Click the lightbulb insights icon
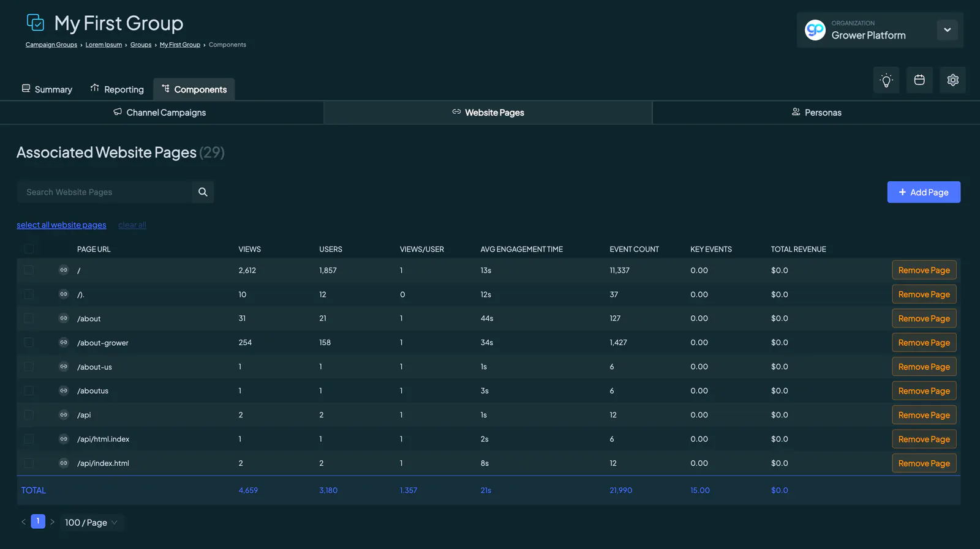Viewport: 980px width, 549px height. click(x=886, y=80)
